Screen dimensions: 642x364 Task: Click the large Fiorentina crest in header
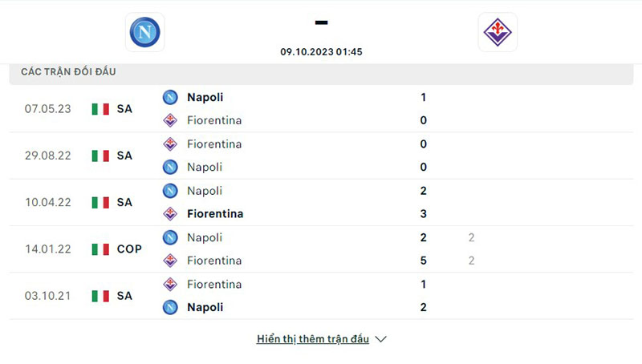coord(498,32)
